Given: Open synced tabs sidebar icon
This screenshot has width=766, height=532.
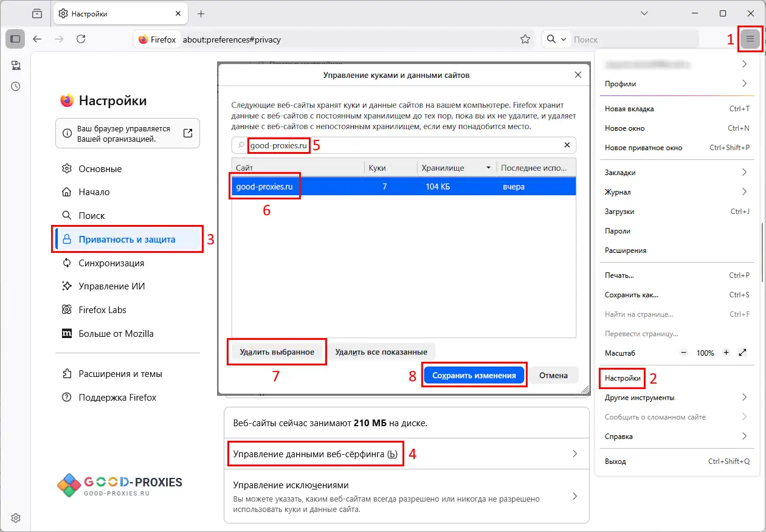Looking at the screenshot, I should coord(16,65).
